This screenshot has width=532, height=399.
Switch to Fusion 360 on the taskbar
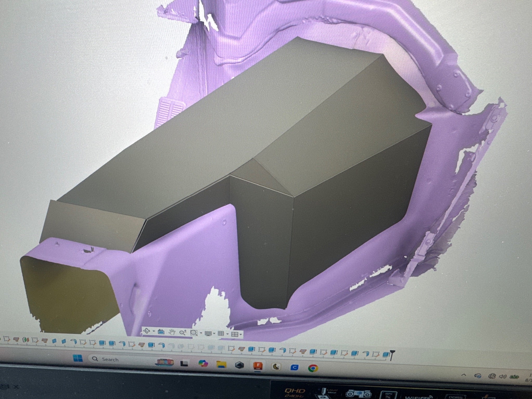click(x=258, y=366)
